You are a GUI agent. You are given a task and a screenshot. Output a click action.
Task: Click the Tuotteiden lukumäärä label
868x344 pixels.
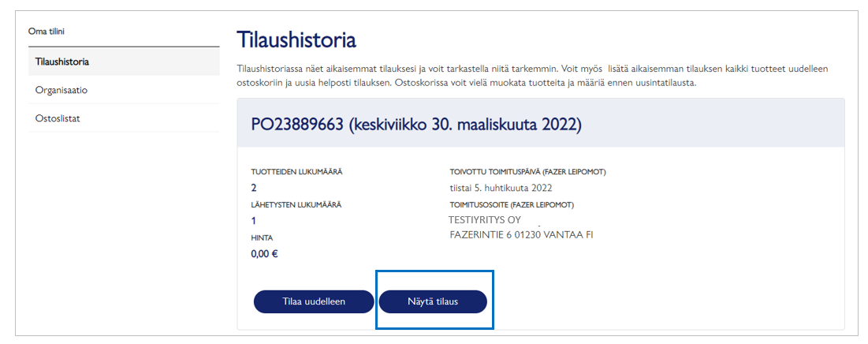(296, 172)
